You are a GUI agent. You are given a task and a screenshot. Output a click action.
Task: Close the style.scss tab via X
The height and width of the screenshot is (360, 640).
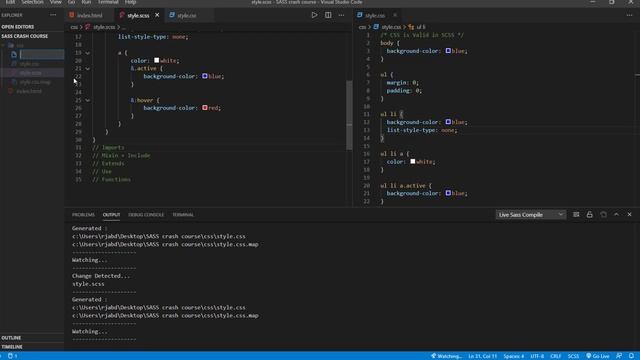(x=157, y=15)
